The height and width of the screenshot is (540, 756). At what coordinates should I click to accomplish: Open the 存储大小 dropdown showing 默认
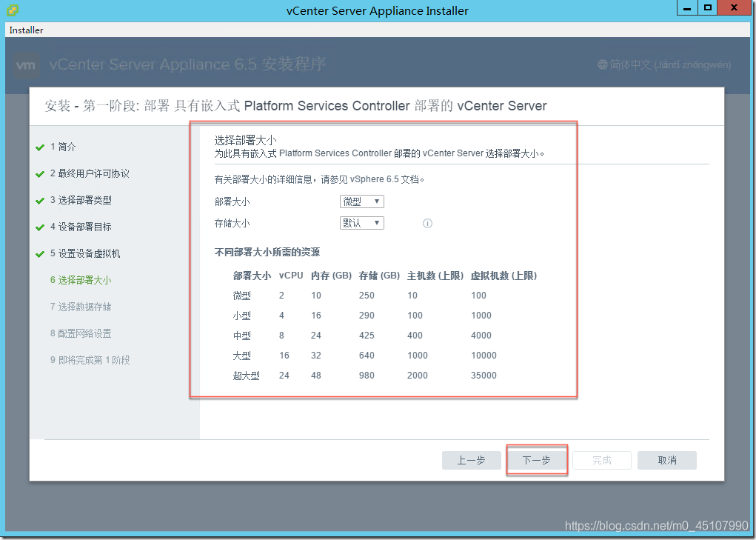(361, 223)
